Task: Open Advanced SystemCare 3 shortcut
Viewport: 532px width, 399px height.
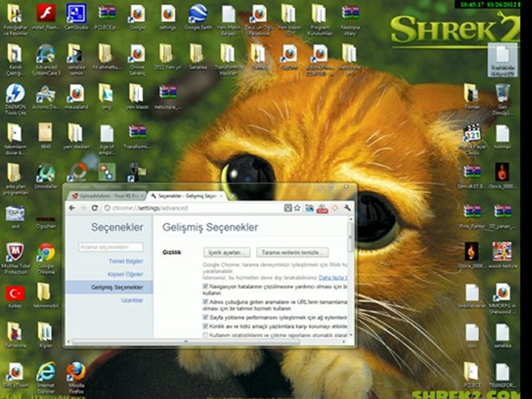Action: click(46, 60)
